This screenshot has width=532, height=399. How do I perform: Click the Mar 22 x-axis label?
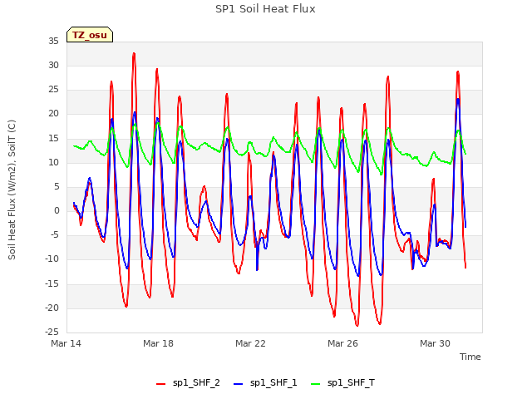[x=250, y=343]
